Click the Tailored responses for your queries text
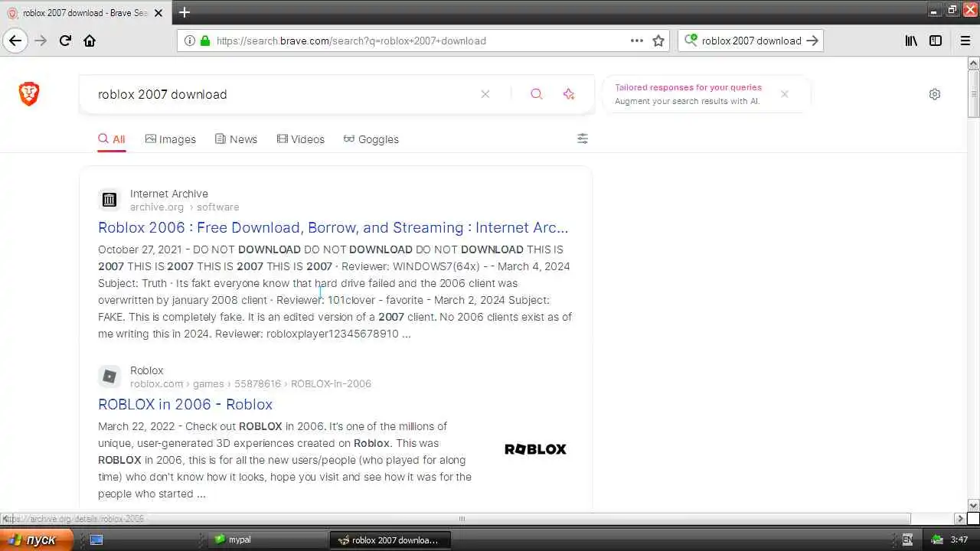980x551 pixels. 688,87
